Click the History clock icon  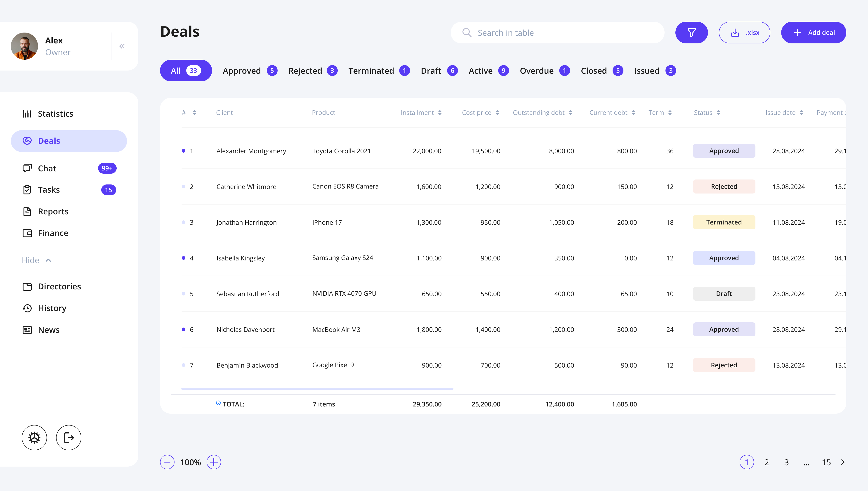[27, 308]
